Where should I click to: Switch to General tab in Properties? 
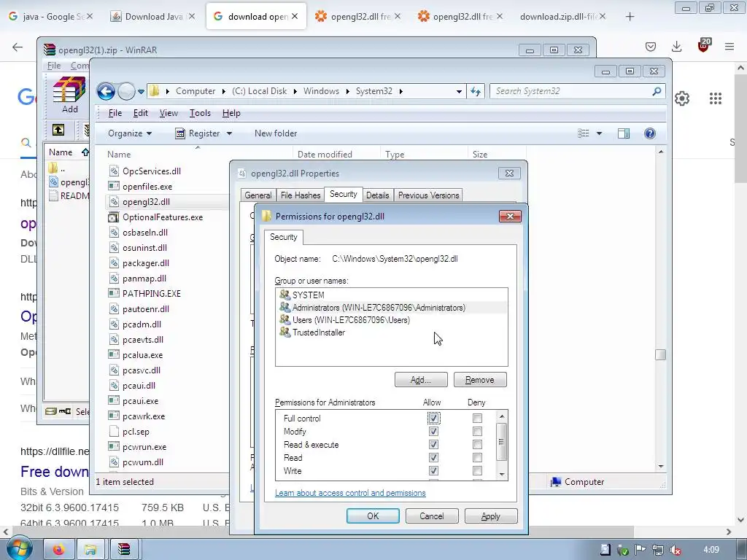pos(258,195)
